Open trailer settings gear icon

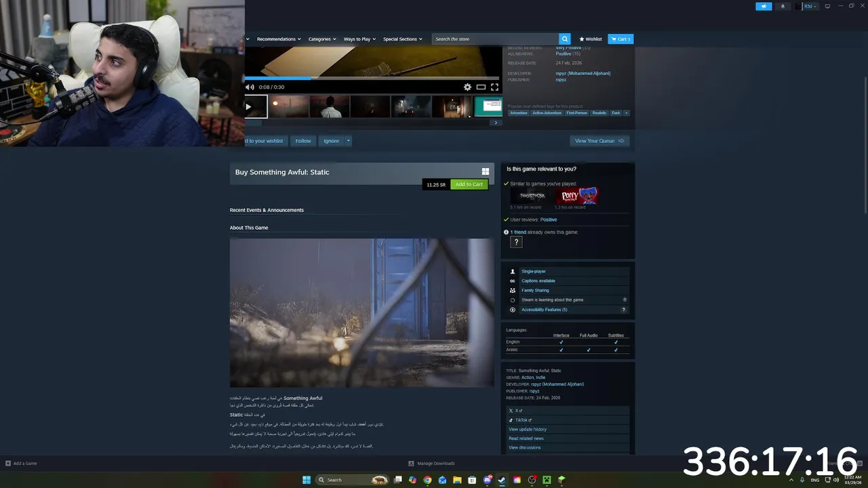(x=467, y=87)
